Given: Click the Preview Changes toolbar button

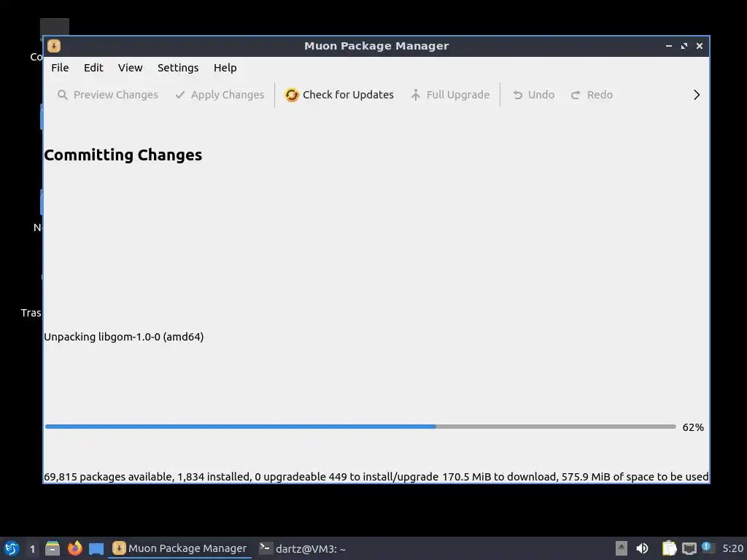Looking at the screenshot, I should (x=108, y=95).
